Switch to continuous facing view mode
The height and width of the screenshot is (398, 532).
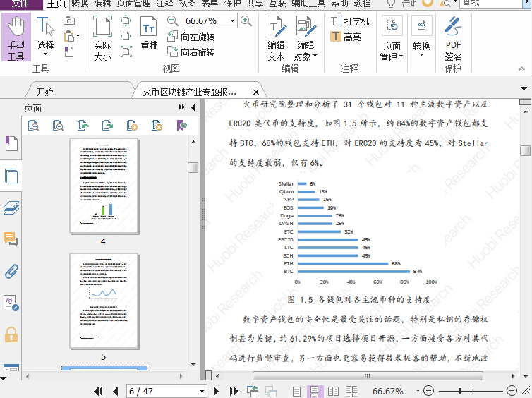351,391
